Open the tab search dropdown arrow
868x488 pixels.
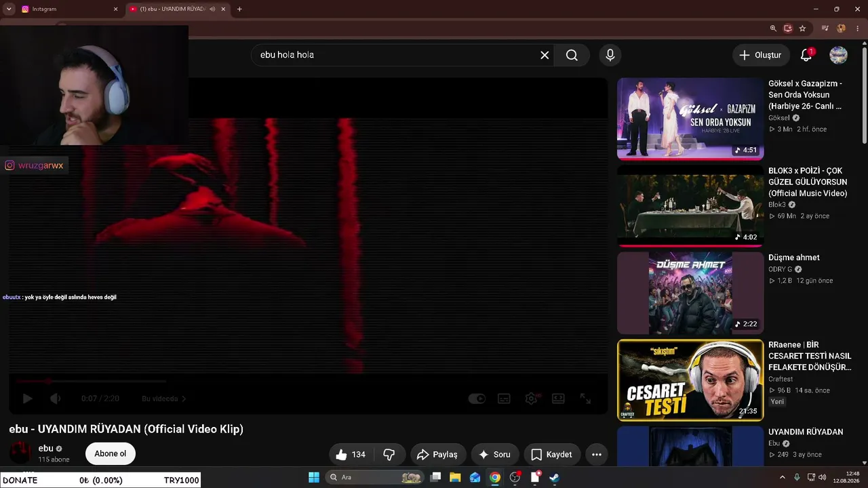click(9, 9)
